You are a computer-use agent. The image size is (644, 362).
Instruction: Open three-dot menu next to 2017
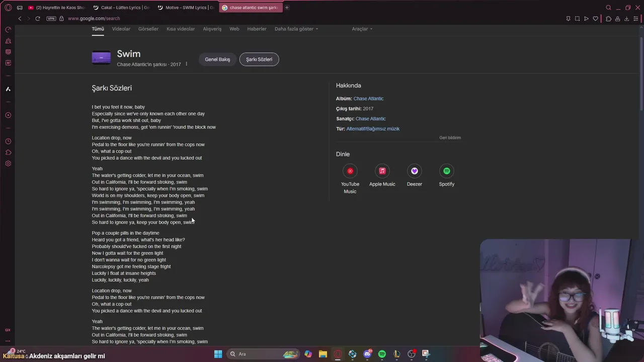point(186,64)
